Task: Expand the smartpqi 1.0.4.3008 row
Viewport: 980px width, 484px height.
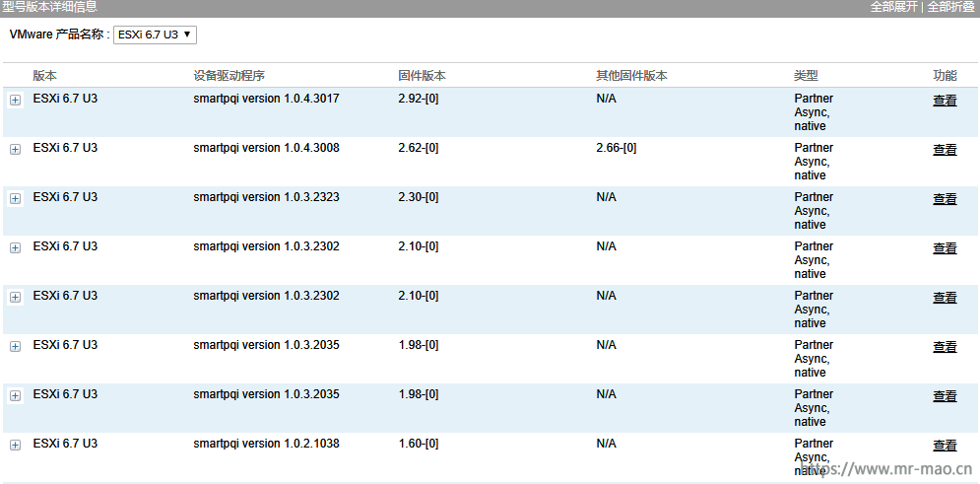Action: point(15,150)
